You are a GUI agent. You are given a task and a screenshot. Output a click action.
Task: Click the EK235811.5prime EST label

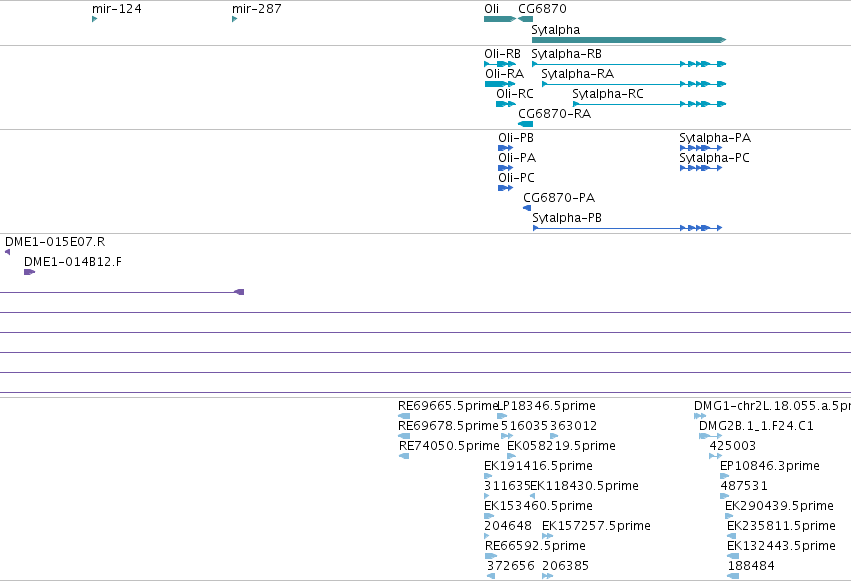point(781,526)
